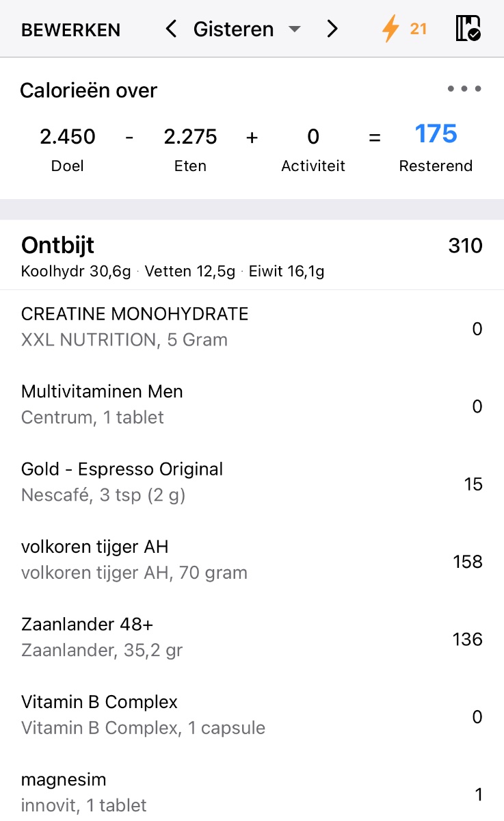
Task: Select the volkoren tijger AH entry
Action: pos(134,559)
